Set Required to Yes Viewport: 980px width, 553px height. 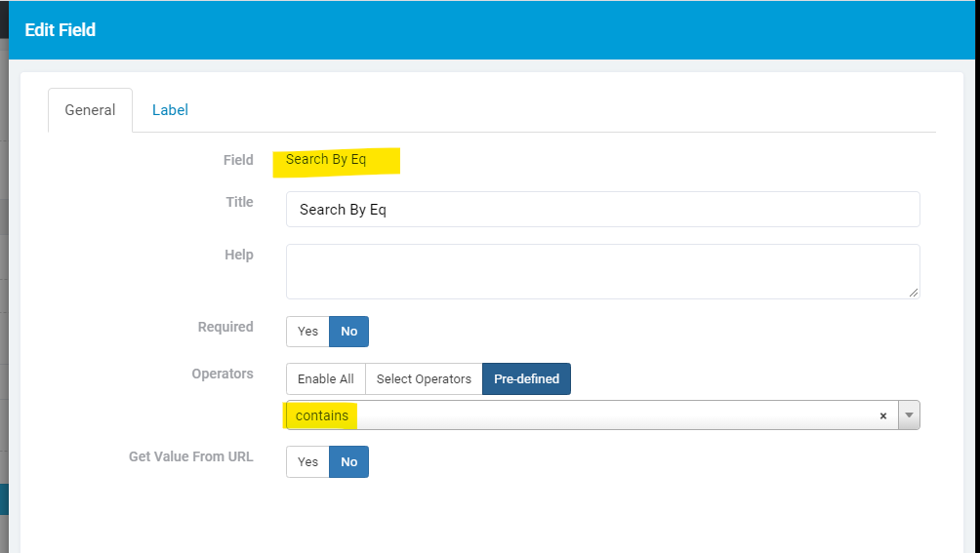(x=307, y=332)
